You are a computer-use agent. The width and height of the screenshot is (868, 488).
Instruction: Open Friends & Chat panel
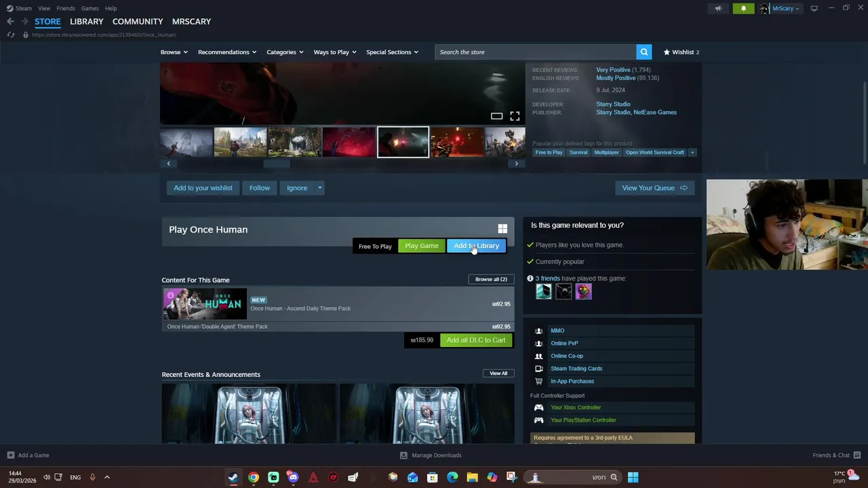[x=836, y=455]
